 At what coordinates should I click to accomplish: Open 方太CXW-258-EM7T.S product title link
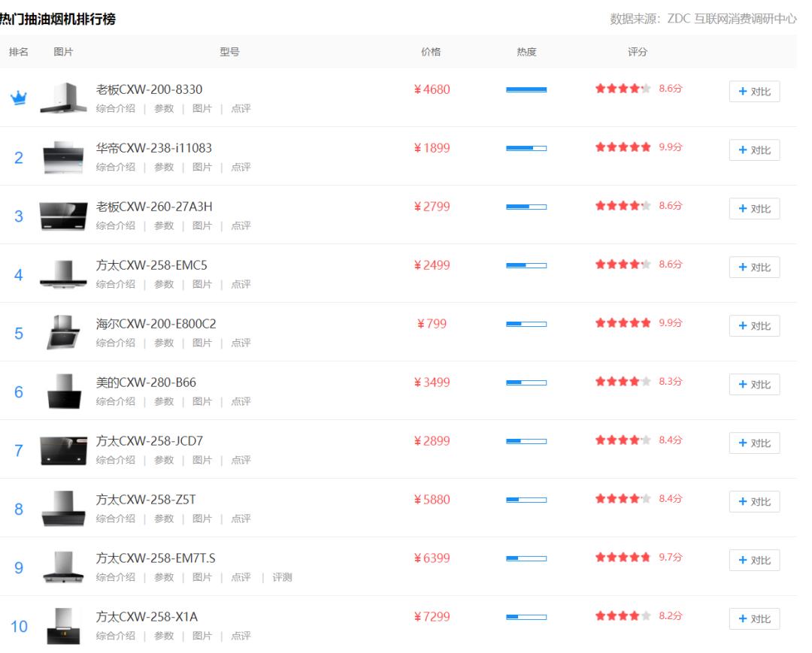coord(156,558)
